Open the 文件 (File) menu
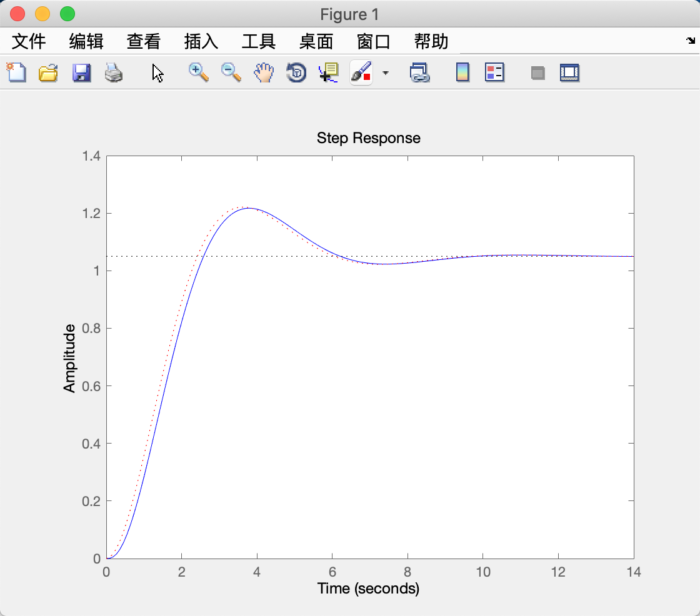The image size is (700, 616). click(29, 41)
